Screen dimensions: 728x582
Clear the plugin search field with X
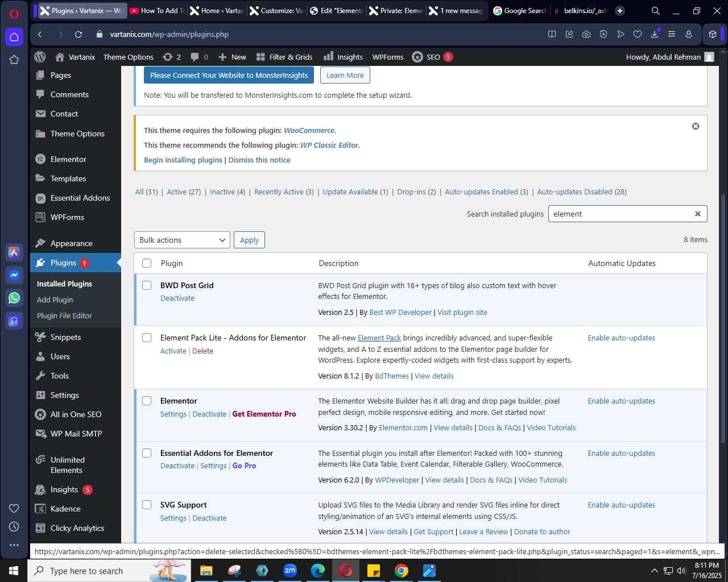click(x=697, y=214)
